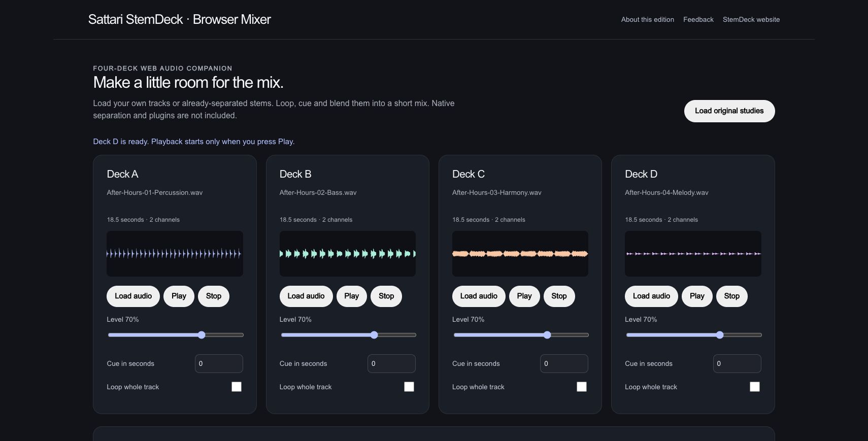Open the About this edition link
Viewport: 868px width, 441px height.
pyautogui.click(x=648, y=19)
